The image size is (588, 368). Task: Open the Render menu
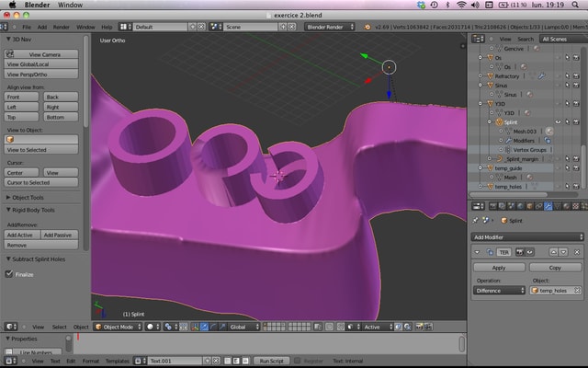click(62, 27)
